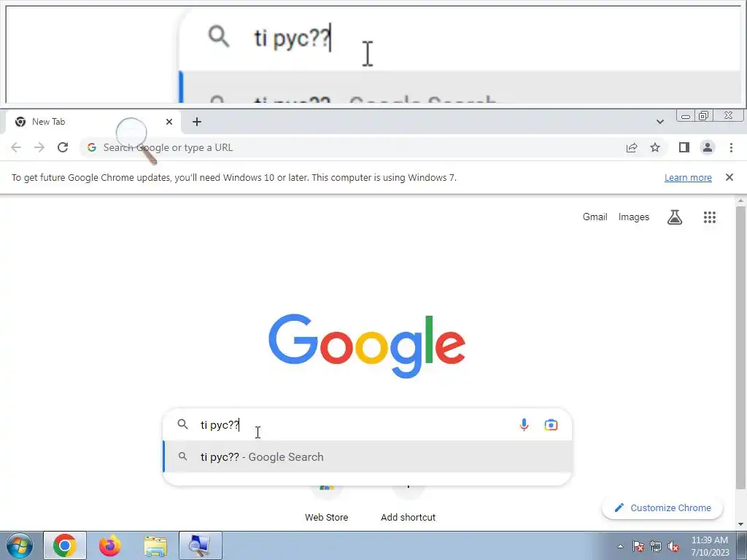Viewport: 747px width, 560px height.
Task: Open Google Images link
Action: (634, 217)
